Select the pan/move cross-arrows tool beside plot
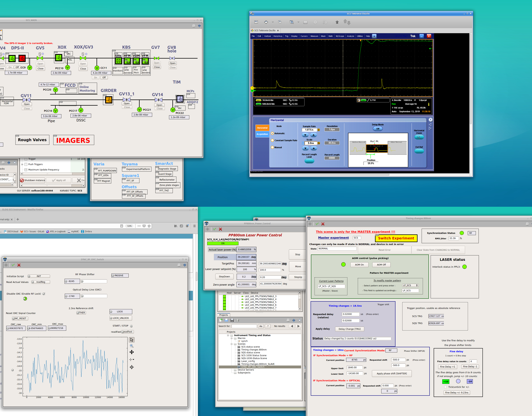This screenshot has height=416, width=532. click(x=132, y=352)
